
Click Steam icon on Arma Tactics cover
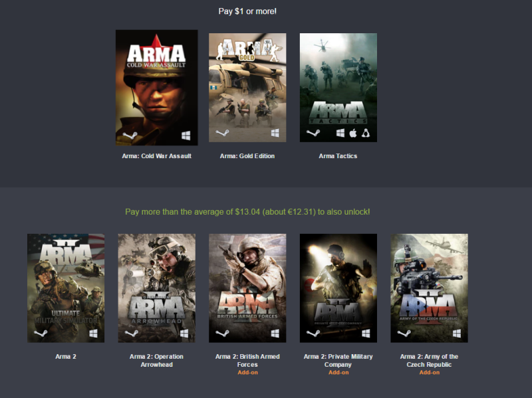click(x=313, y=133)
